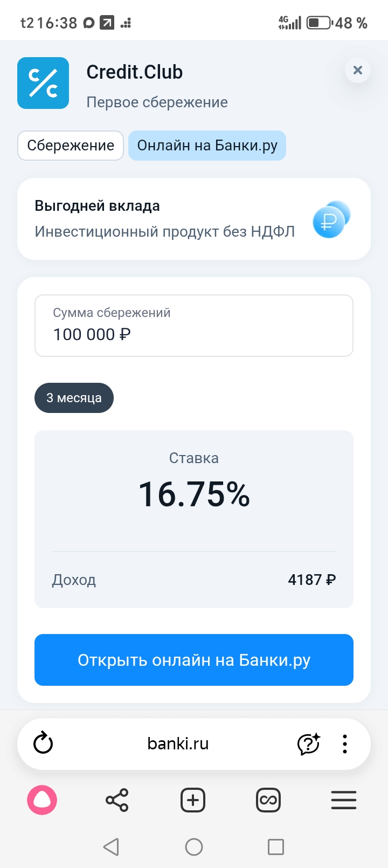This screenshot has width=388, height=868.
Task: Open the AI question chat icon
Action: [x=308, y=743]
